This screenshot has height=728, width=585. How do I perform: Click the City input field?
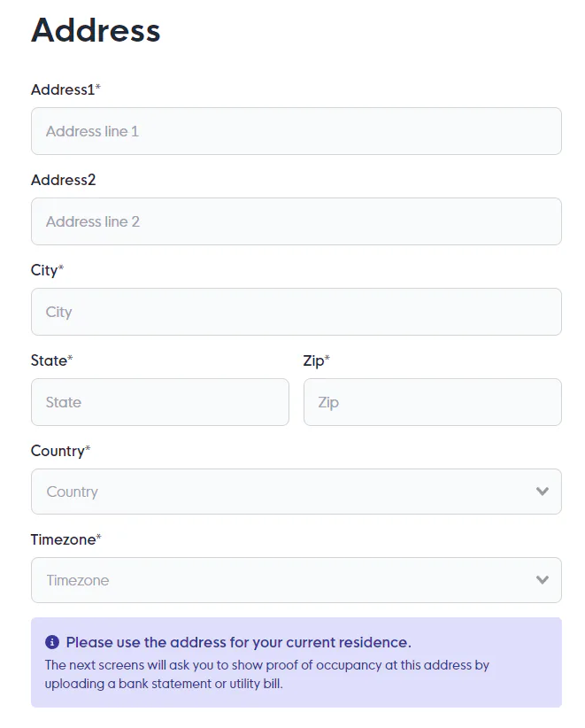tap(296, 311)
